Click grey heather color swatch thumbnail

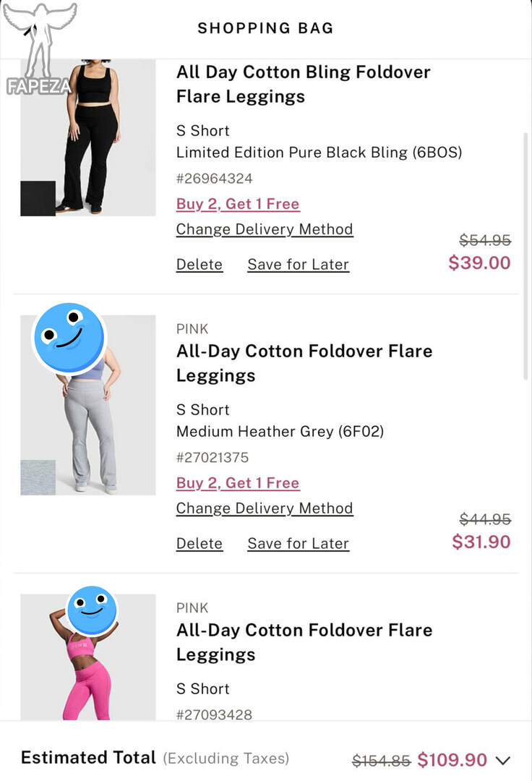(x=38, y=477)
